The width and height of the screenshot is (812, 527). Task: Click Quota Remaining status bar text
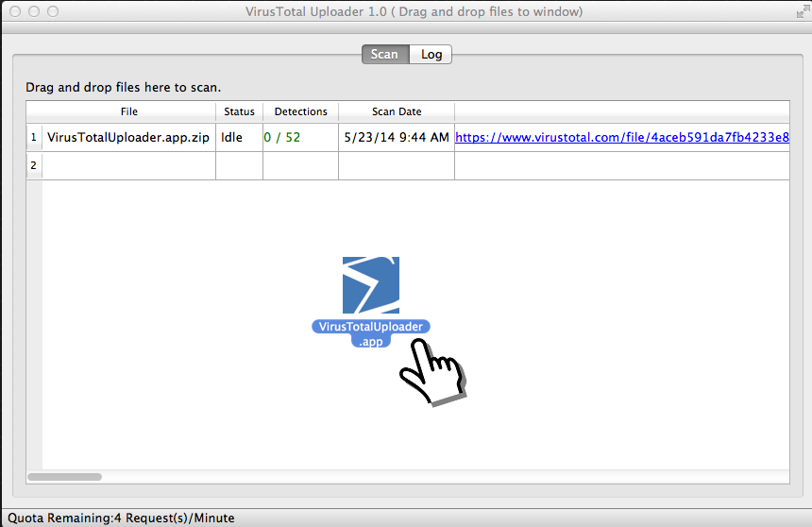(x=121, y=518)
